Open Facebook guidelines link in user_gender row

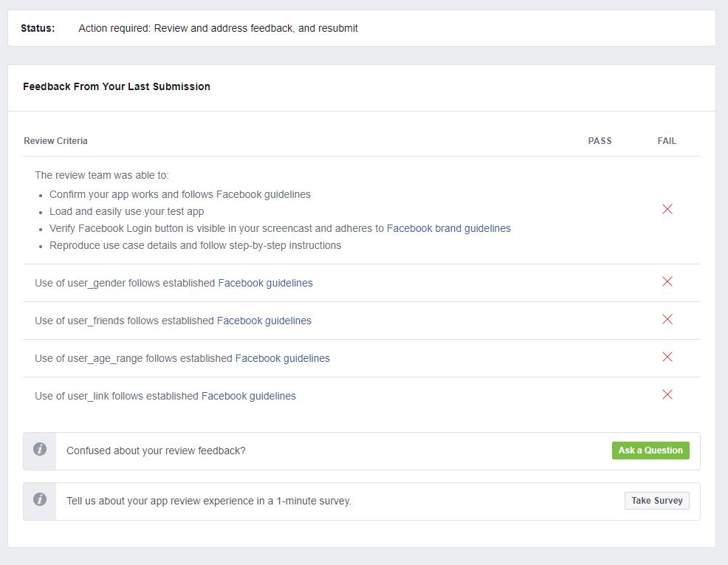[265, 283]
